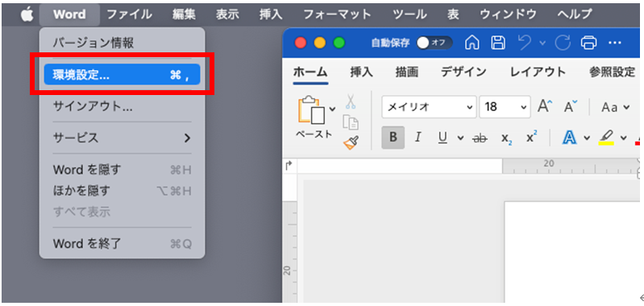
Task: Open the Word application menu
Action: (69, 14)
